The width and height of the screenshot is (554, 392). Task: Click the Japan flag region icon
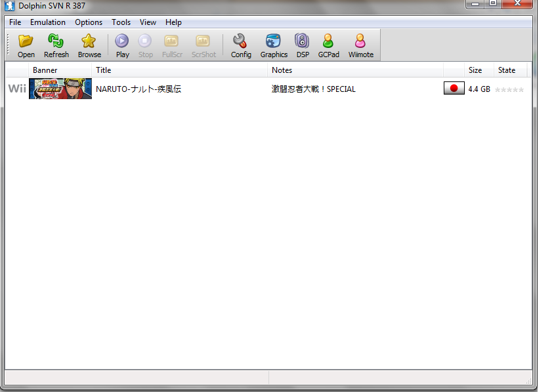pyautogui.click(x=454, y=88)
